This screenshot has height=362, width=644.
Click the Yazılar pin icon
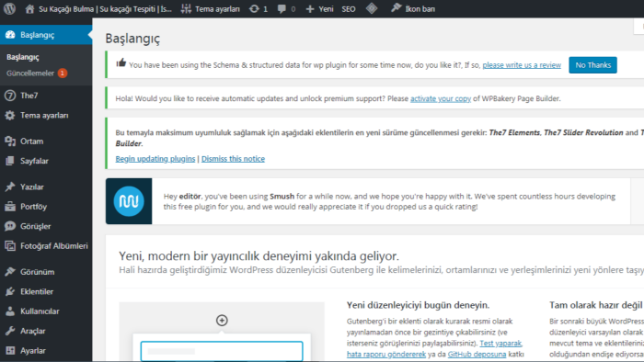point(10,187)
